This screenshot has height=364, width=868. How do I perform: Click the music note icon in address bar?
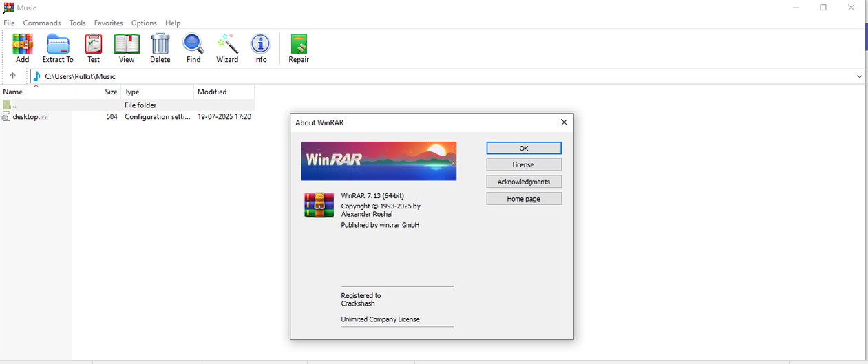click(x=37, y=76)
